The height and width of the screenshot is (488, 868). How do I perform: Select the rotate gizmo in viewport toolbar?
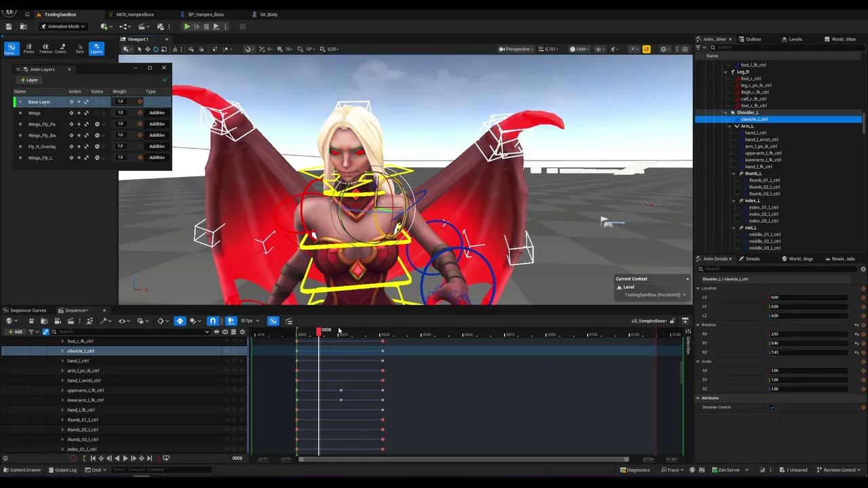155,49
